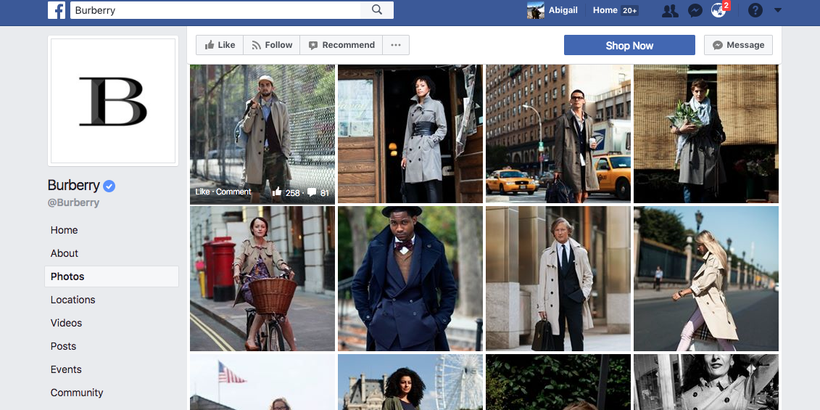Image resolution: width=820 pixels, height=410 pixels.
Task: Open photo of man in navy coat and hat
Action: click(410, 278)
